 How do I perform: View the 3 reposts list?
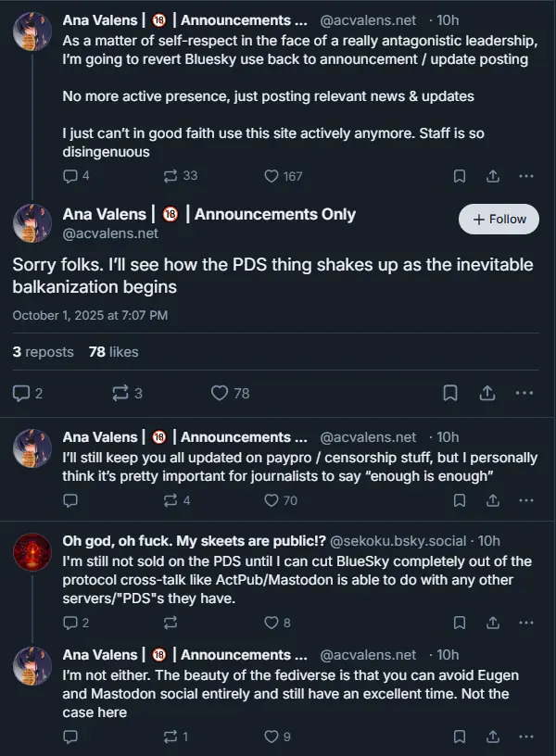coord(43,352)
